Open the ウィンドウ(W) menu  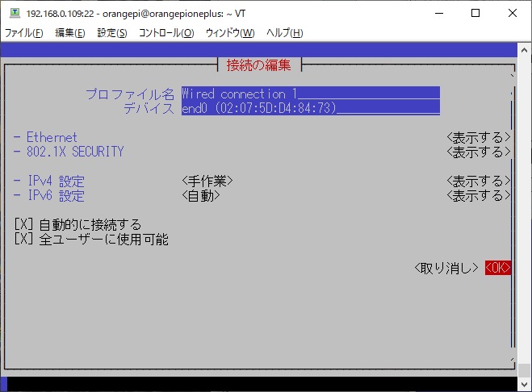230,33
